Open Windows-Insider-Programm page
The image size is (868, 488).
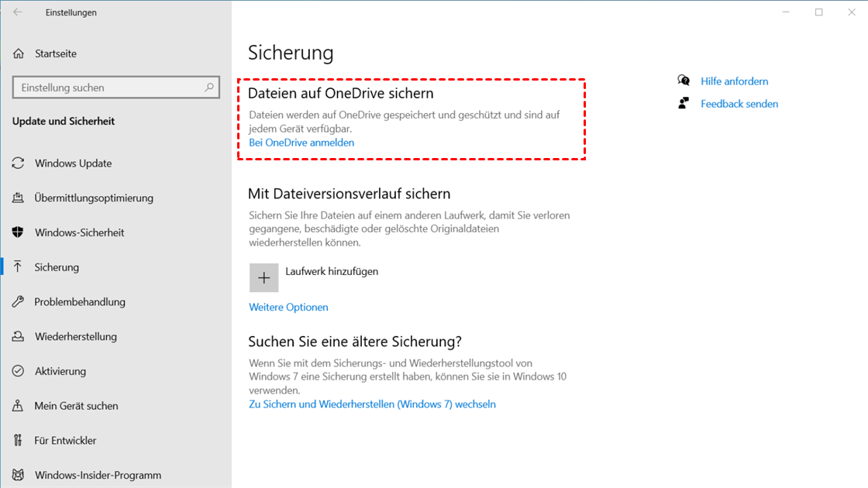(98, 475)
